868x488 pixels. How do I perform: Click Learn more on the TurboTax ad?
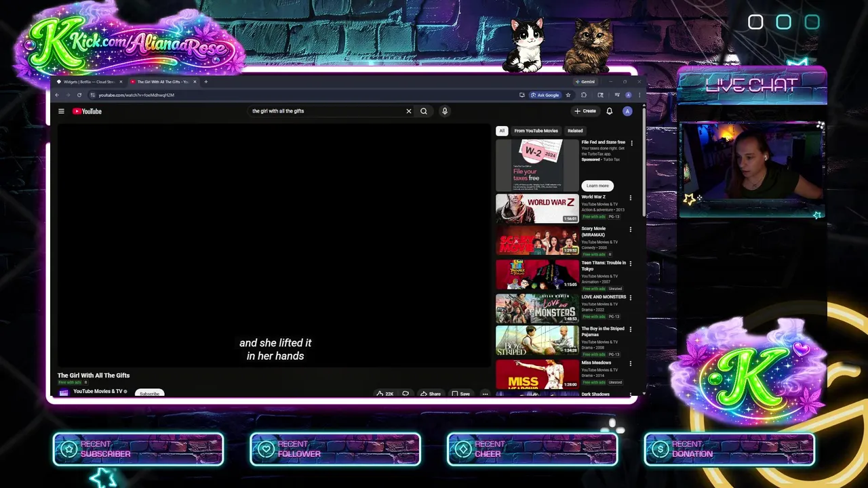(597, 186)
